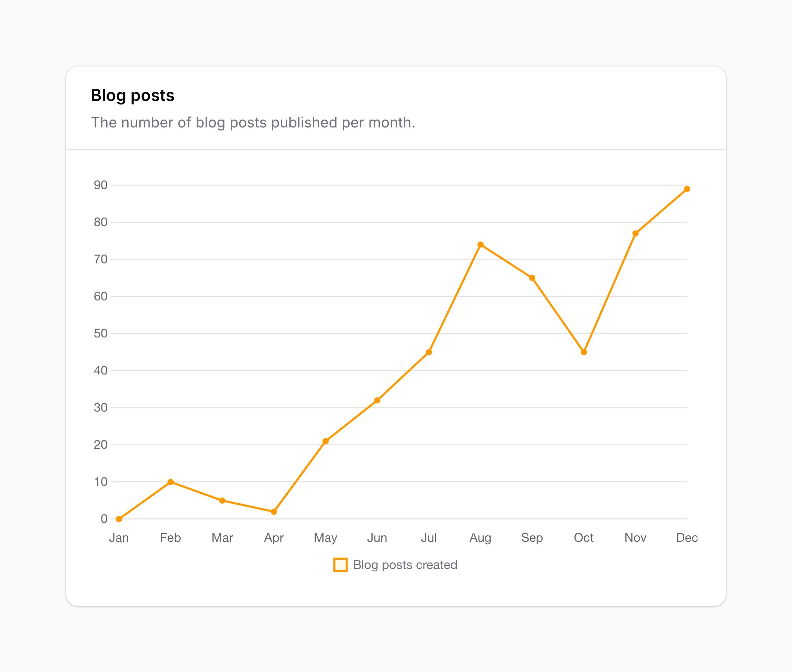Select the Nov data point at 77
Image resolution: width=792 pixels, height=672 pixels.
(x=635, y=234)
